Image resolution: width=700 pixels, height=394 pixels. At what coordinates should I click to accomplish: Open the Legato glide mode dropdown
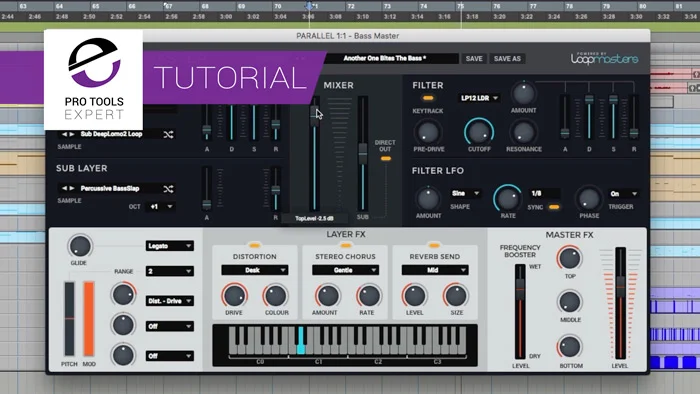(170, 246)
